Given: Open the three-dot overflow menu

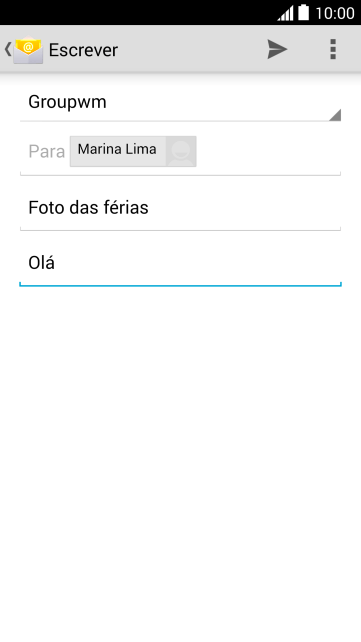Looking at the screenshot, I should 333,50.
